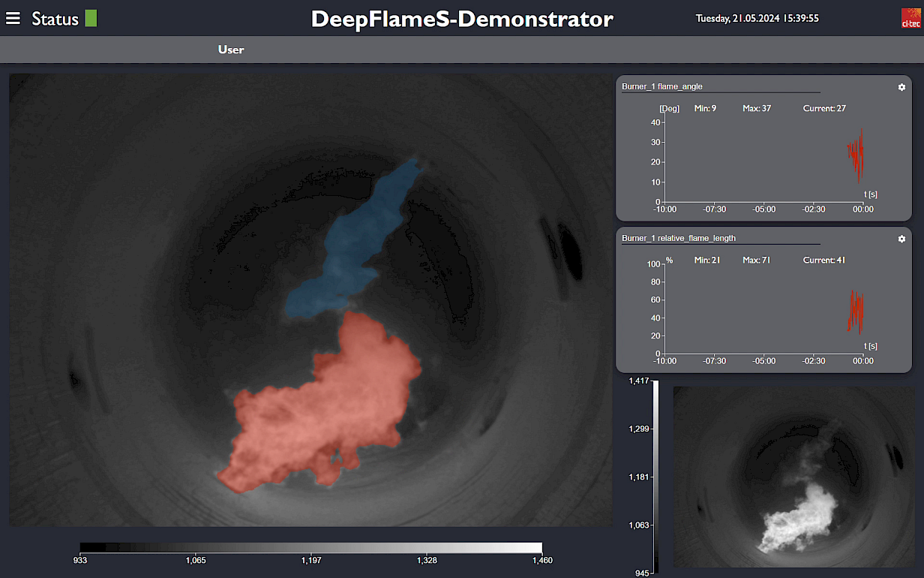
Task: Click the green Status indicator
Action: (91, 18)
